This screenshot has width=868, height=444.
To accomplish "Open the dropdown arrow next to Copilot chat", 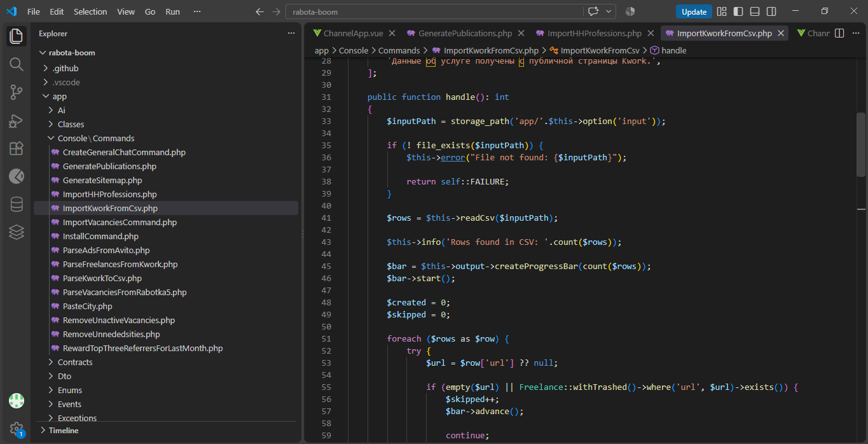I will tap(609, 11).
